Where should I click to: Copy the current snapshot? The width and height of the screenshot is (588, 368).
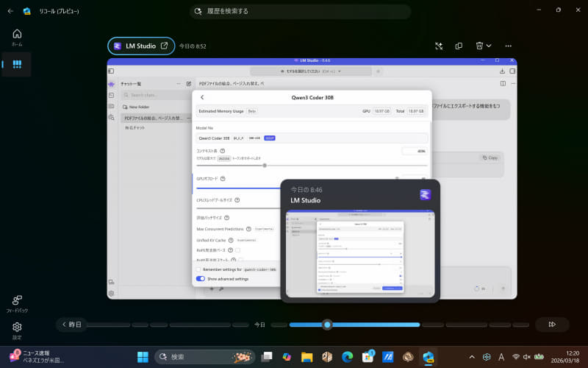click(x=459, y=46)
